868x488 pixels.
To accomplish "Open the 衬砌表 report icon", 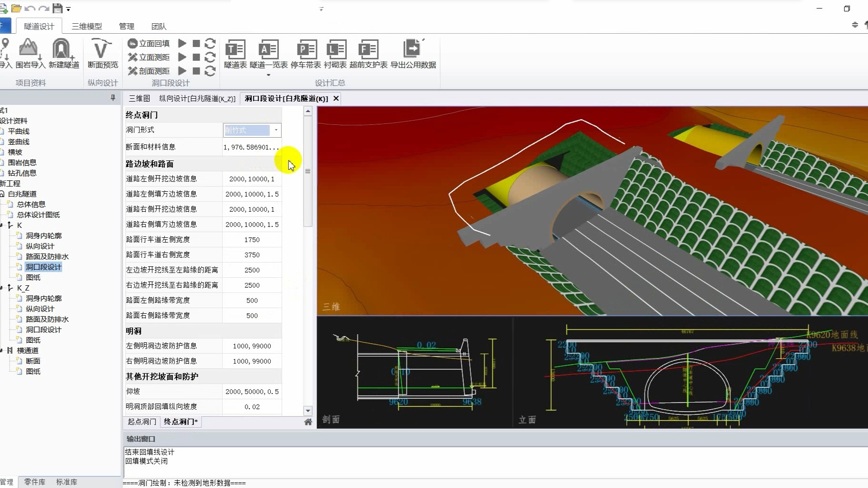I will tap(335, 49).
